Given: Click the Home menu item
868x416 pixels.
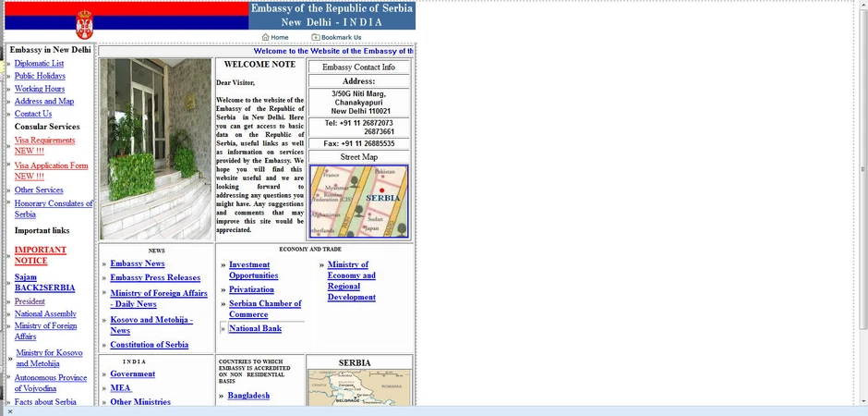Looking at the screenshot, I should click(280, 37).
